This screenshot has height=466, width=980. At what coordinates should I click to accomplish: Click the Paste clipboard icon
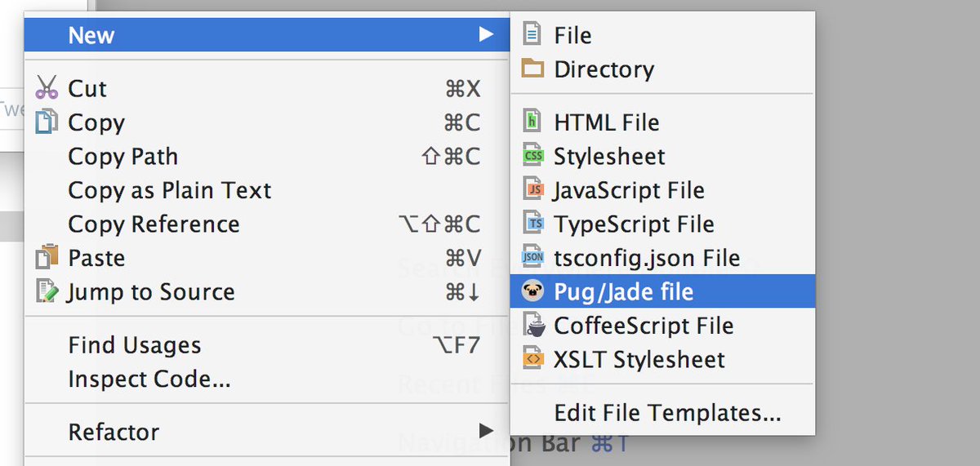pos(47,258)
